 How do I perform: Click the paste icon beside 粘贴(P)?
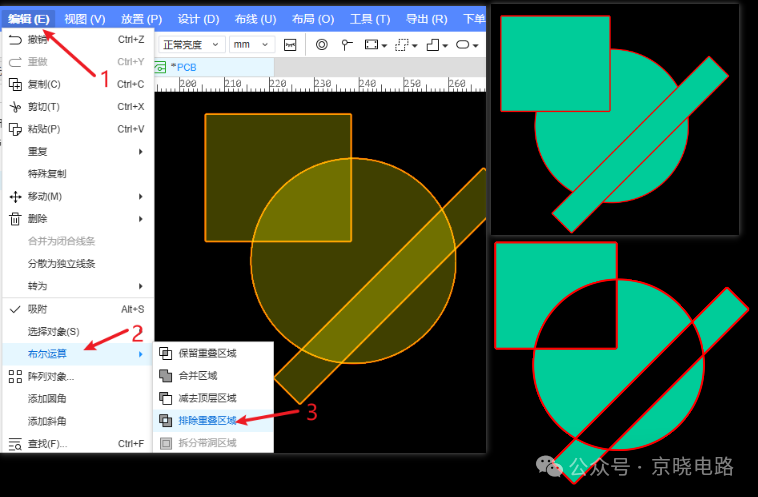pyautogui.click(x=15, y=129)
